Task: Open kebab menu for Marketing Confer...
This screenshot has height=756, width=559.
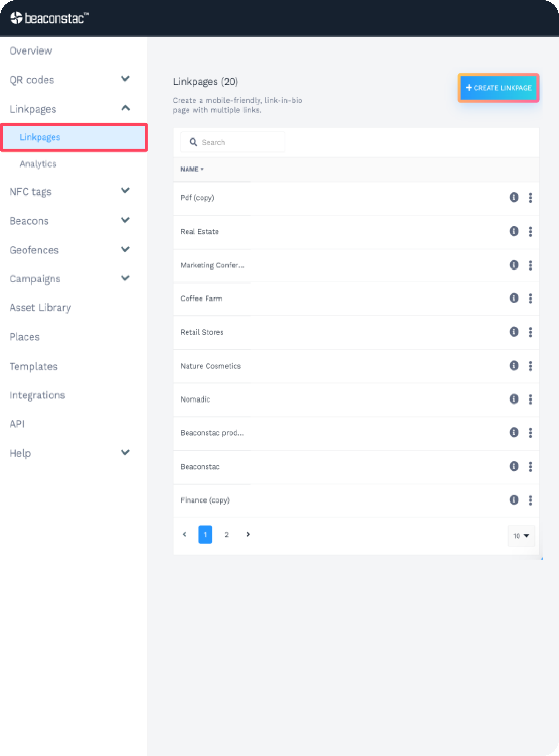Action: click(x=530, y=265)
